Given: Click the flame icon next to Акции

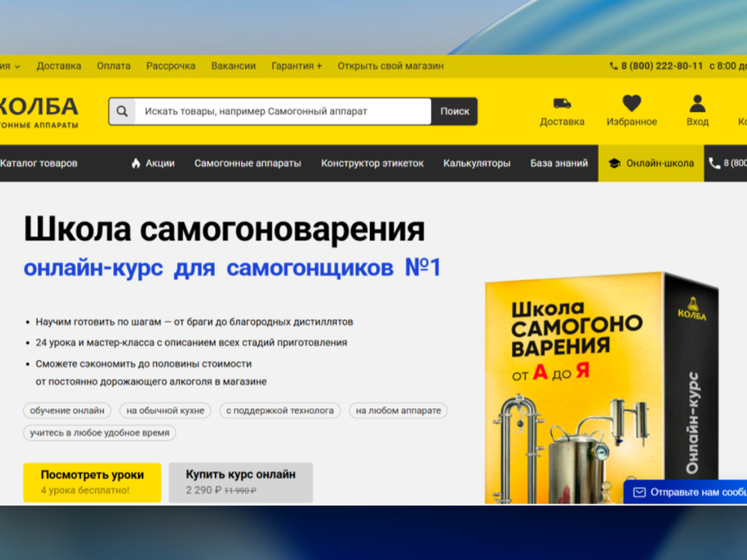Looking at the screenshot, I should click(136, 163).
